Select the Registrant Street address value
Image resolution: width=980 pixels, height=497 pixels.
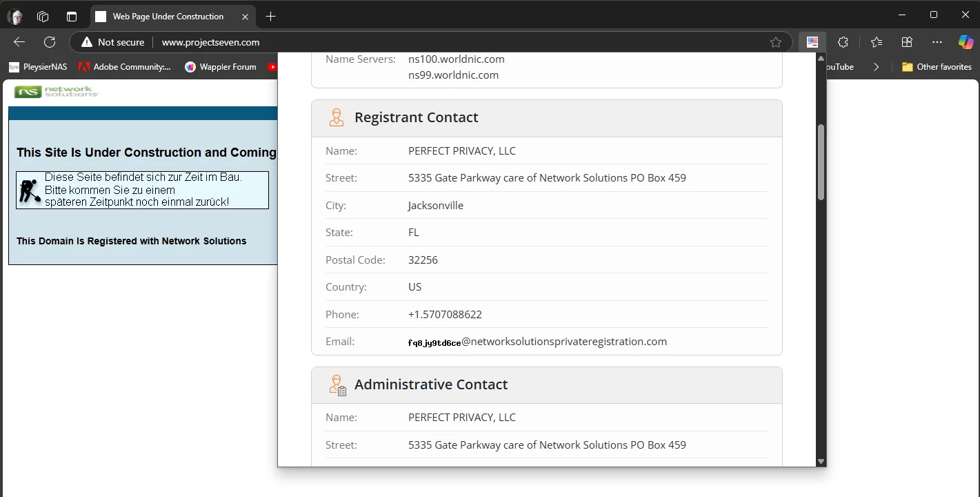[547, 178]
